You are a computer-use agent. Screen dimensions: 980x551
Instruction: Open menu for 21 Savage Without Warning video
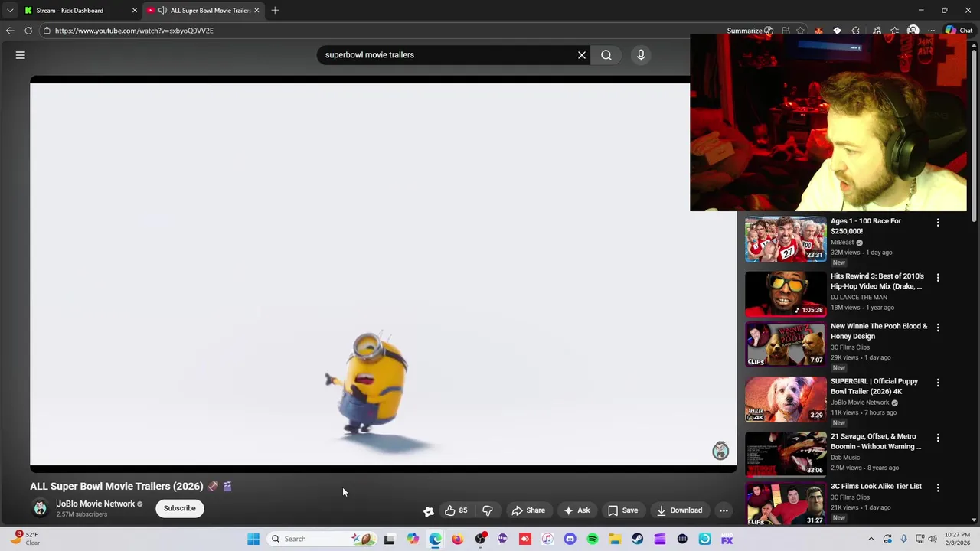point(938,438)
